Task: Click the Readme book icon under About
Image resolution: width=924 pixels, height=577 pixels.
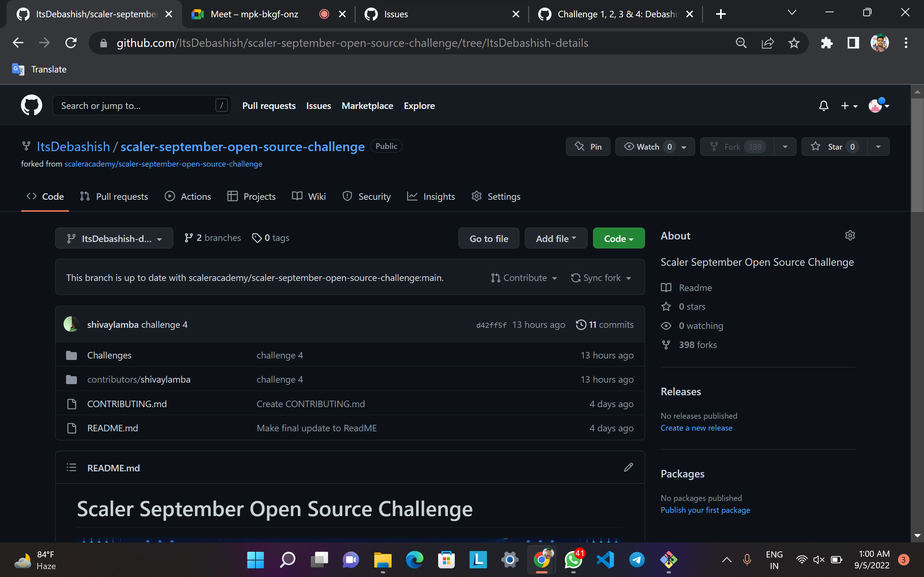Action: (x=667, y=287)
